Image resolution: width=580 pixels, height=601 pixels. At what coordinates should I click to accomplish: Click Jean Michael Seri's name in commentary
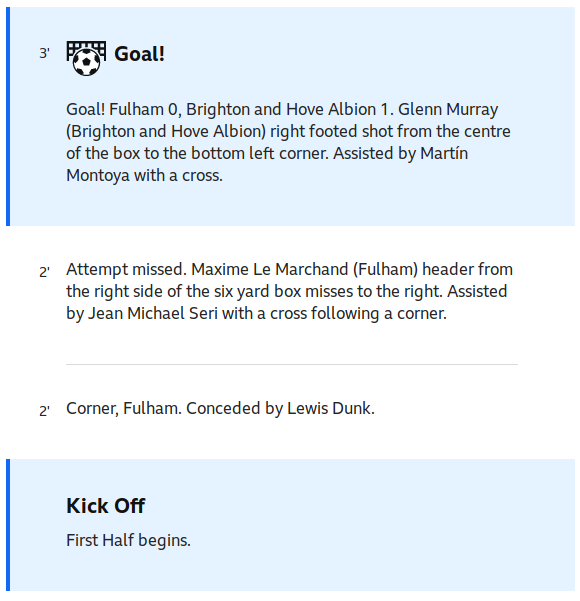tap(153, 313)
